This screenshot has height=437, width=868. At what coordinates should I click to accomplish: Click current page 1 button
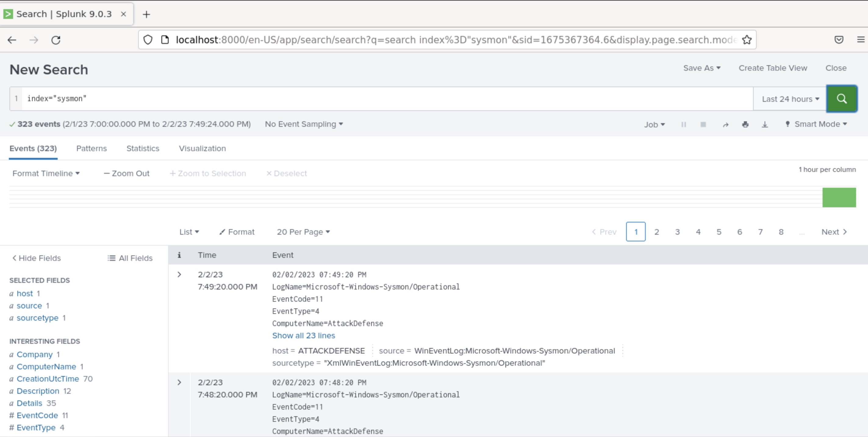pyautogui.click(x=636, y=232)
